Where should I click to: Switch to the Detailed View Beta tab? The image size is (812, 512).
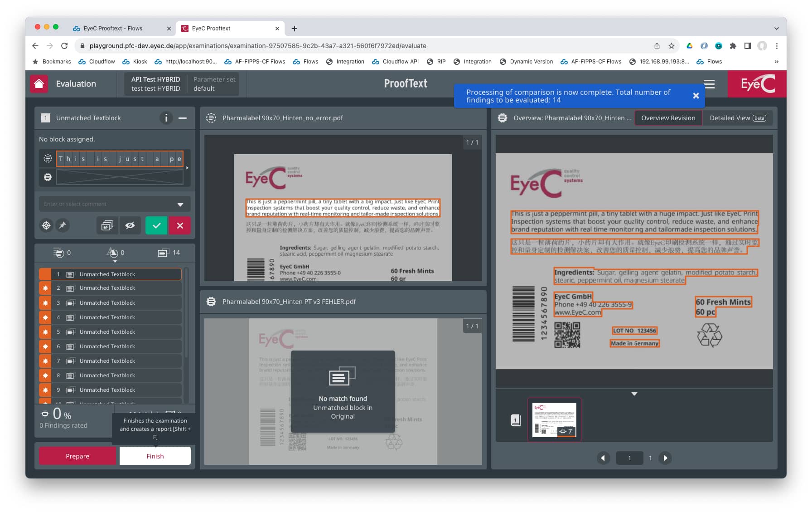point(737,118)
